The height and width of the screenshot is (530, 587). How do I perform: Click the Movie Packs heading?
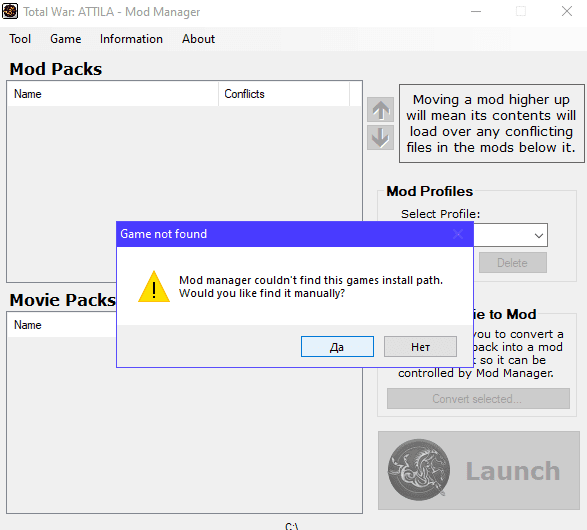point(63,300)
